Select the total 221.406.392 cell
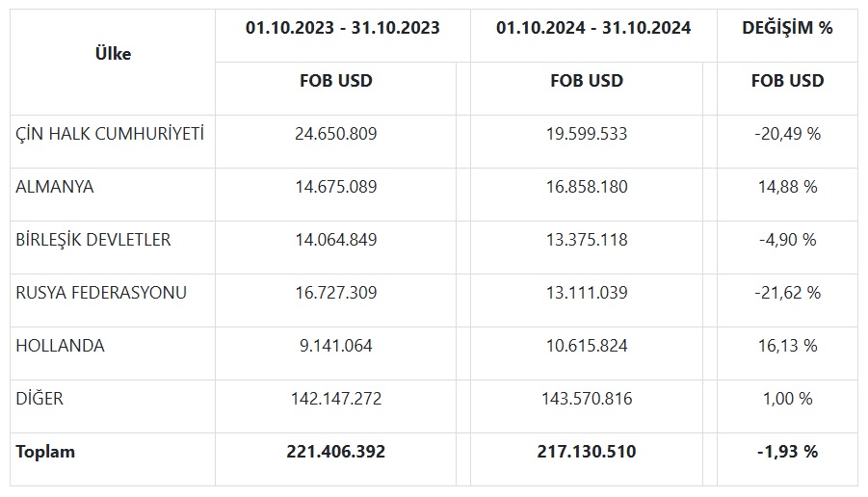This screenshot has width=868, height=497. (x=335, y=452)
